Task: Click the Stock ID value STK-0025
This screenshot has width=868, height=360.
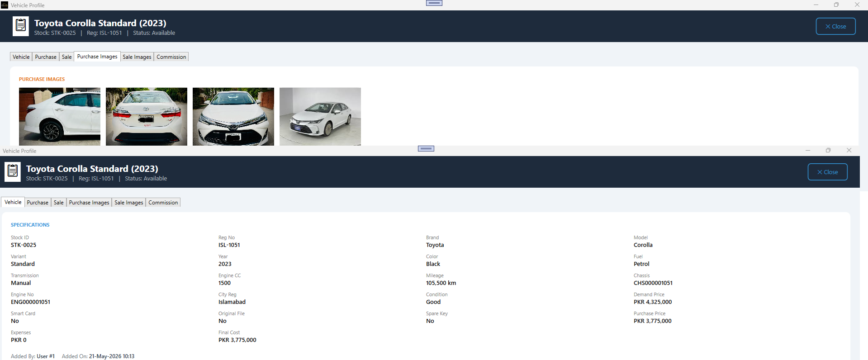Action: (24, 245)
